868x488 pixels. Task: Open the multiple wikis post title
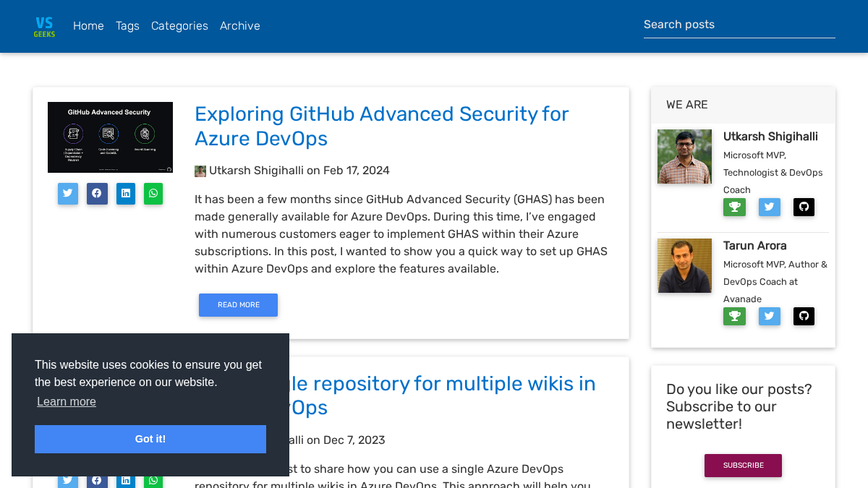click(443, 395)
